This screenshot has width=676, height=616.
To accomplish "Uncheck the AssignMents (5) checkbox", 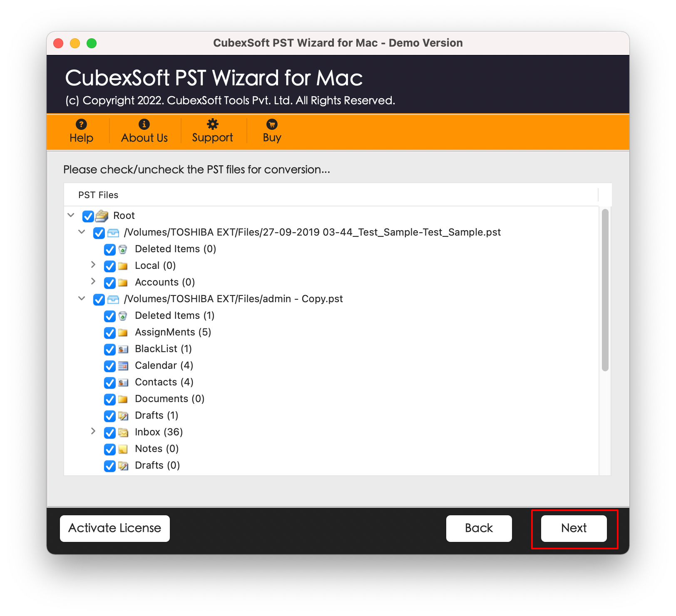I will pos(109,333).
